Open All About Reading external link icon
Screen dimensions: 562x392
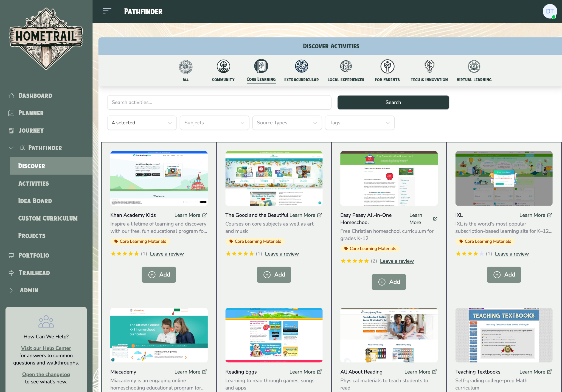(435, 372)
